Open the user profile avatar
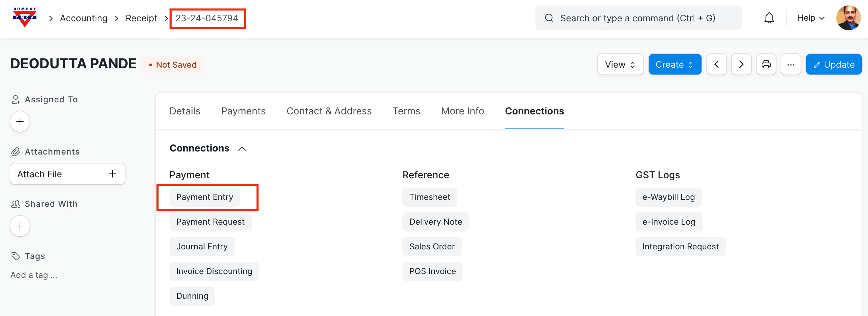This screenshot has width=868, height=316. (x=848, y=18)
